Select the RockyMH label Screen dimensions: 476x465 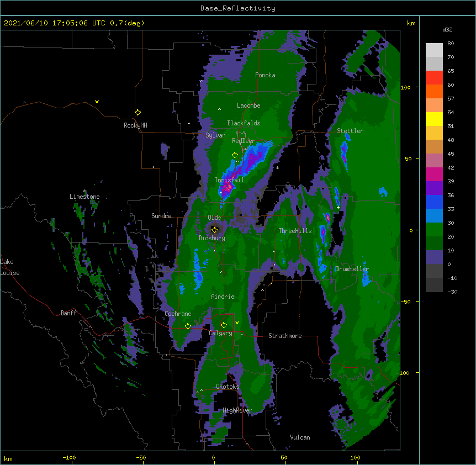coord(135,125)
